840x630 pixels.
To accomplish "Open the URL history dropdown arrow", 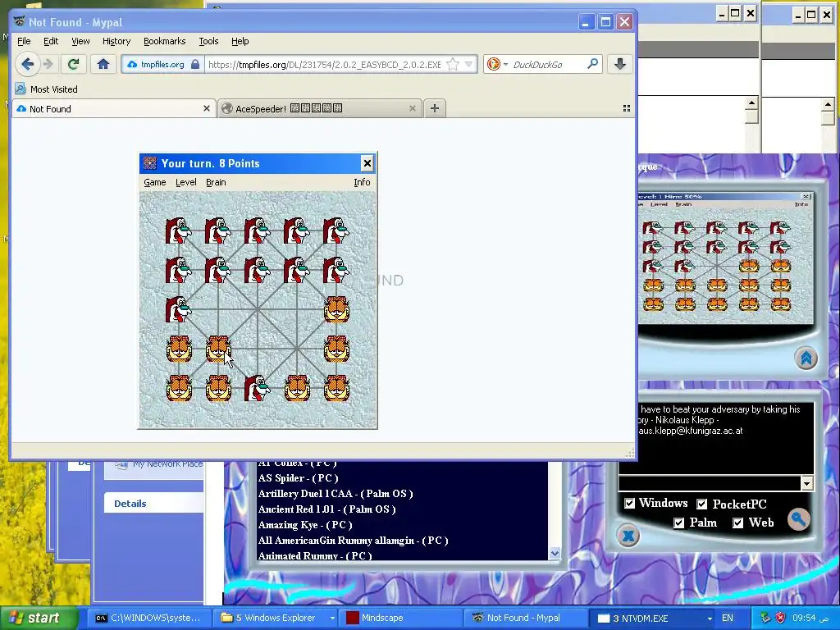I will pos(468,64).
